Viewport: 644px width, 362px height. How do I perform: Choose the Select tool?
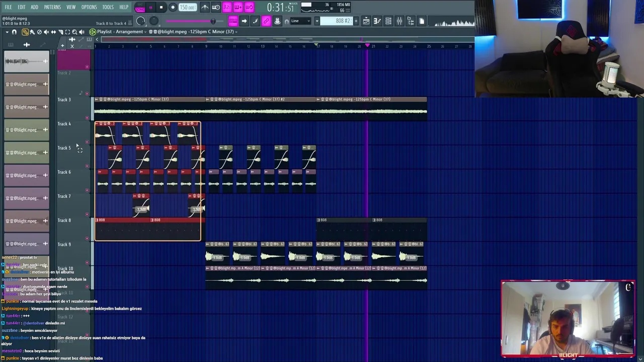(x=67, y=32)
